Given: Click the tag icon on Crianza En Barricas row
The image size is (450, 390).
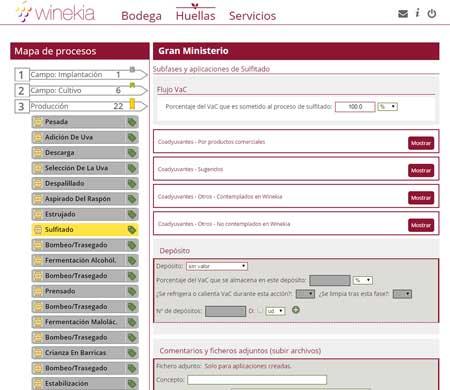Looking at the screenshot, I should pos(132,353).
